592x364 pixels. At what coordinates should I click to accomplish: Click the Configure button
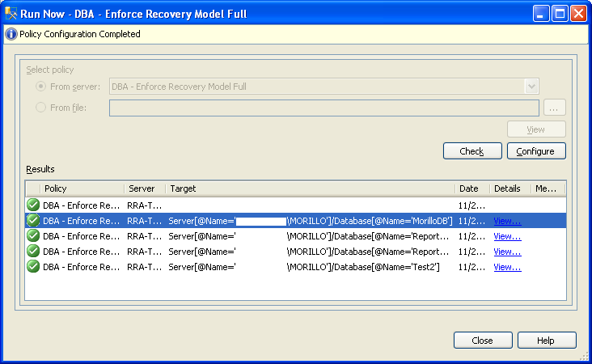536,151
